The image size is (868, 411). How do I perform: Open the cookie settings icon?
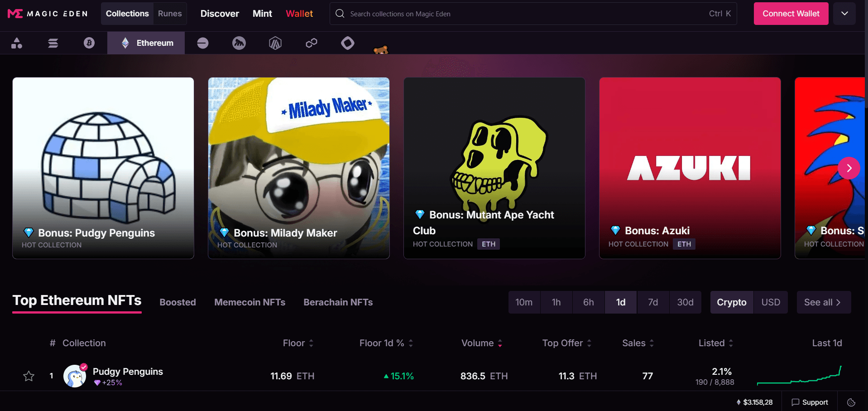pyautogui.click(x=851, y=402)
